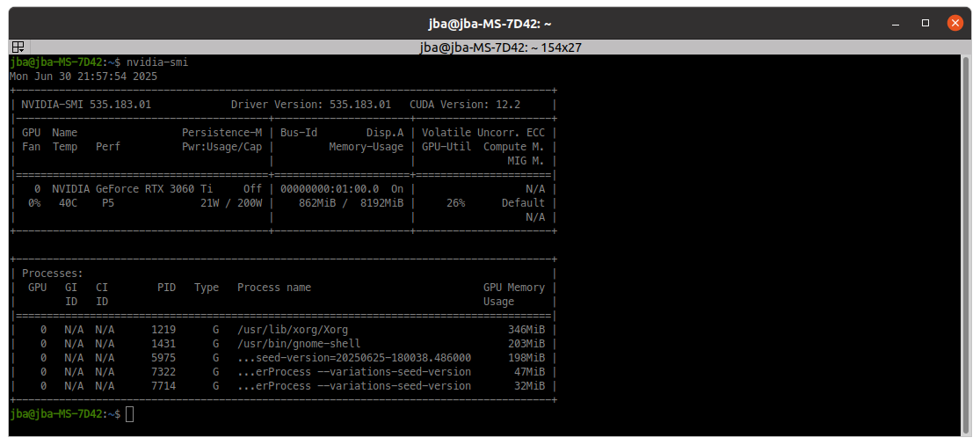This screenshot has height=445, width=980.
Task: Click the terminal grouping icon in the titlebar
Action: coord(17,47)
